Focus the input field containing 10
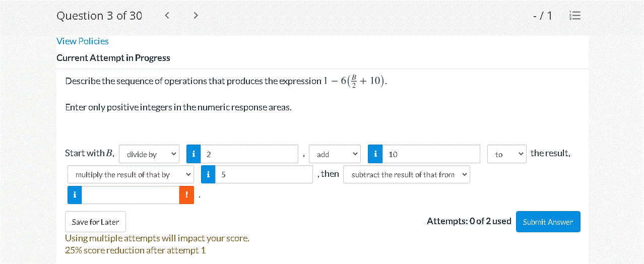 pyautogui.click(x=431, y=154)
